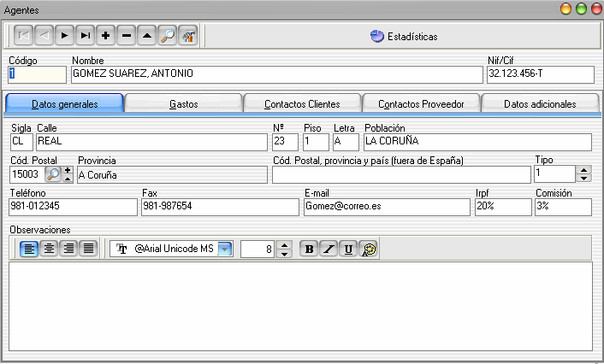604x364 pixels.
Task: Increase the font size stepper
Action: pyautogui.click(x=286, y=244)
